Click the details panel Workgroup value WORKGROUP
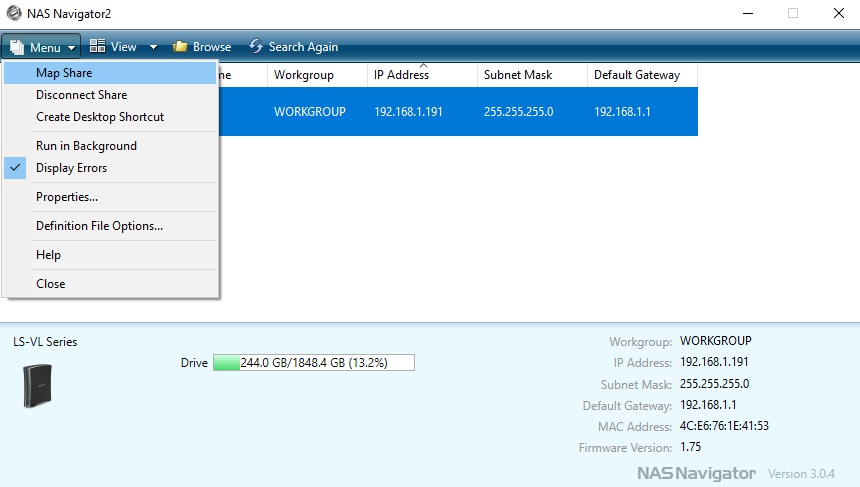Viewport: 860px width, 487px height. pyautogui.click(x=716, y=341)
